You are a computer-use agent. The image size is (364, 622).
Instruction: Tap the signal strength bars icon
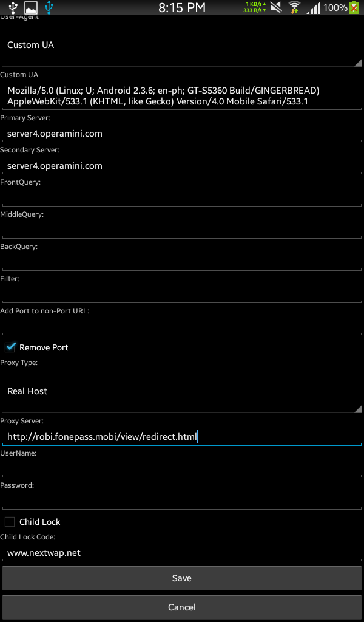tap(313, 7)
